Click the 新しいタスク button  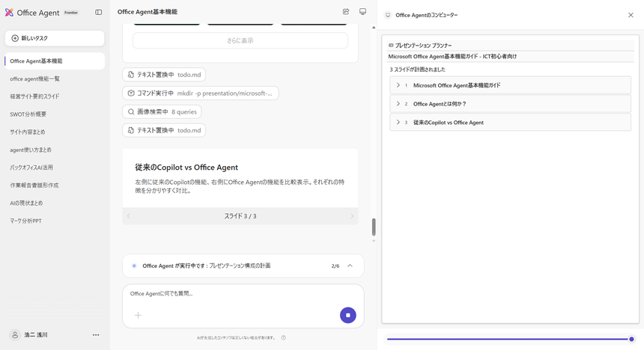click(55, 38)
